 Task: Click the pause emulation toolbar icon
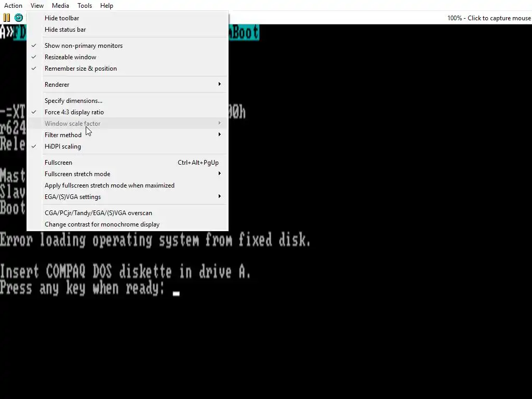(7, 18)
